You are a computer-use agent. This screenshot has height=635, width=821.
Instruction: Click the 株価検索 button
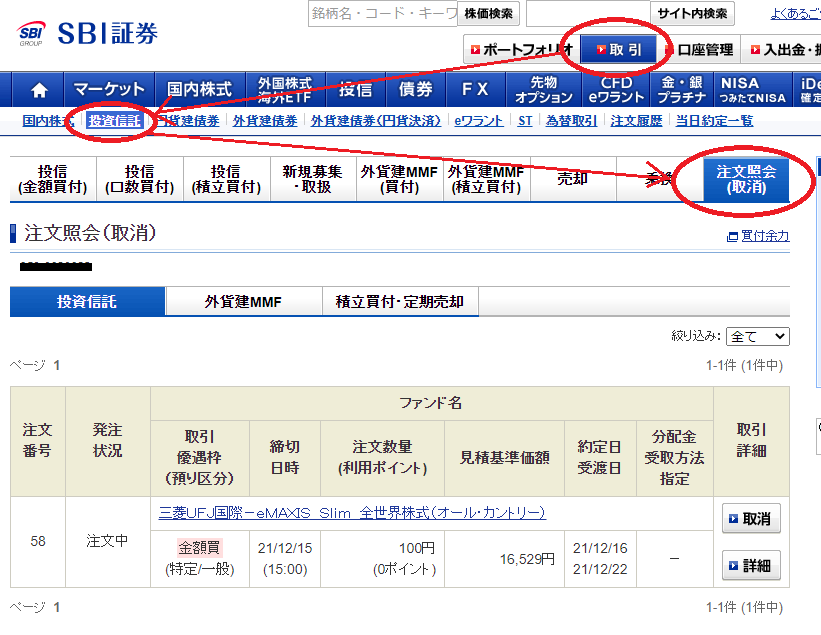(489, 13)
